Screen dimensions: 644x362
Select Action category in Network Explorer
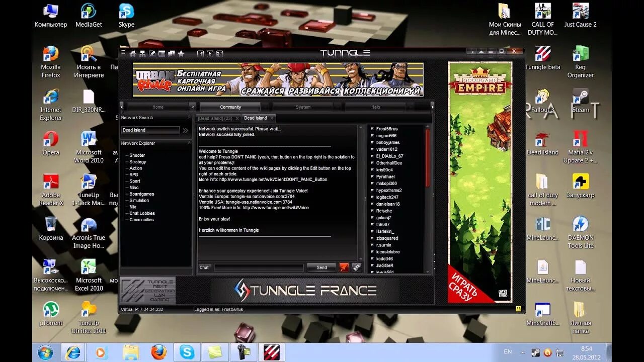pos(135,168)
